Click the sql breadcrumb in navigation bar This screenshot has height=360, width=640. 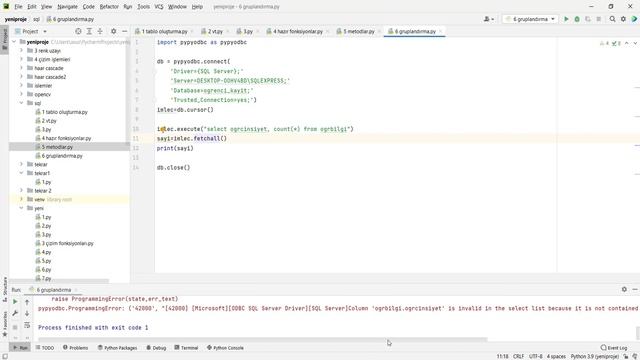(x=36, y=19)
